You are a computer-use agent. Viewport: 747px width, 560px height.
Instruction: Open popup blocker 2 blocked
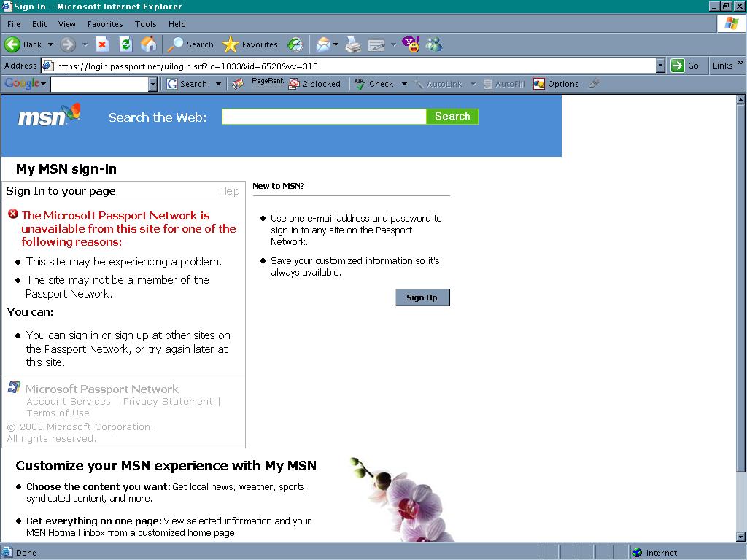(x=315, y=84)
